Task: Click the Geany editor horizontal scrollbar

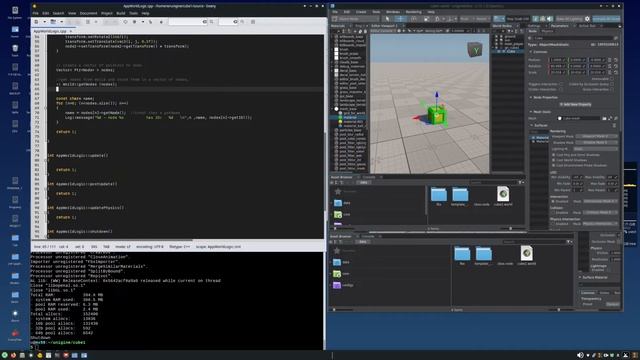Action: [111, 240]
